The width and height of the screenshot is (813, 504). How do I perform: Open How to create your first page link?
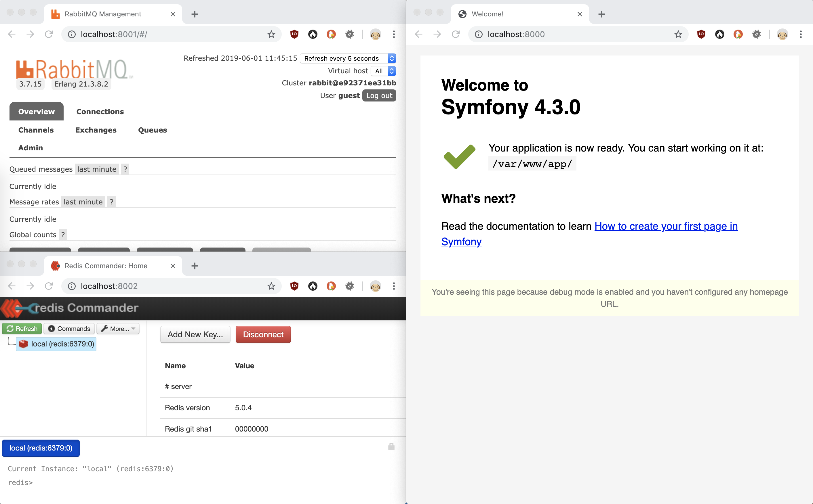tap(666, 226)
